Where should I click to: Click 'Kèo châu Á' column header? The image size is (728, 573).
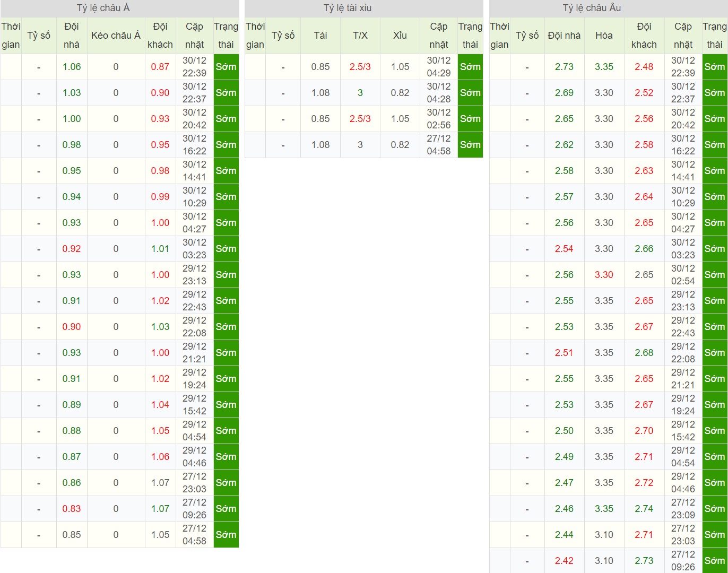[x=116, y=36]
